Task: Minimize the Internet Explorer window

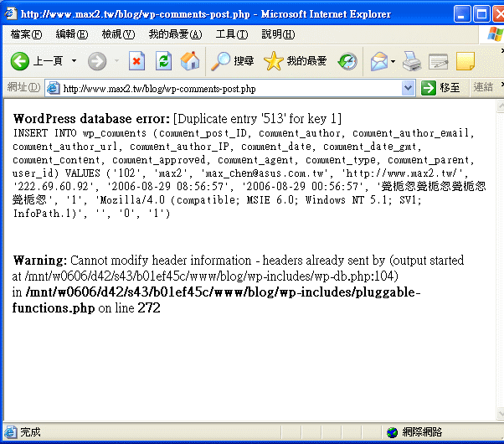Action: pyautogui.click(x=462, y=14)
